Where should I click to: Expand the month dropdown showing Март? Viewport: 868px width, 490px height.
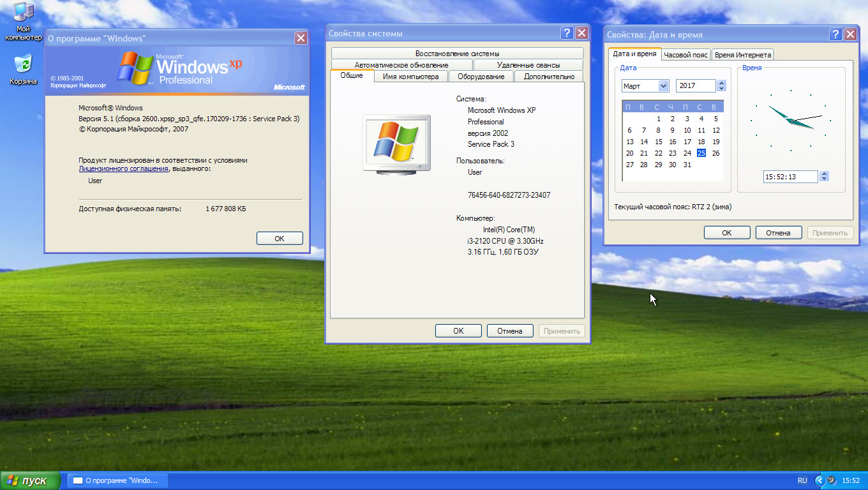(x=663, y=85)
